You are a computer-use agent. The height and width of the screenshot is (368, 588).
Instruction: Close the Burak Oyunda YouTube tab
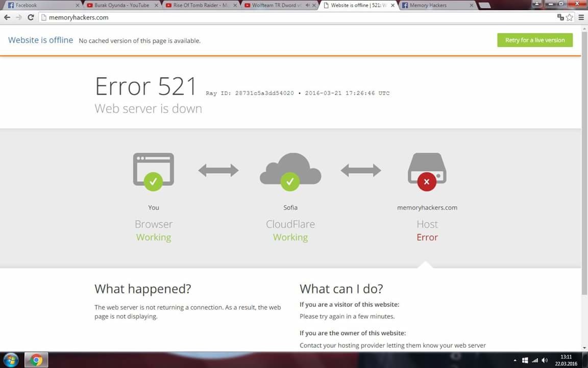pyautogui.click(x=156, y=6)
